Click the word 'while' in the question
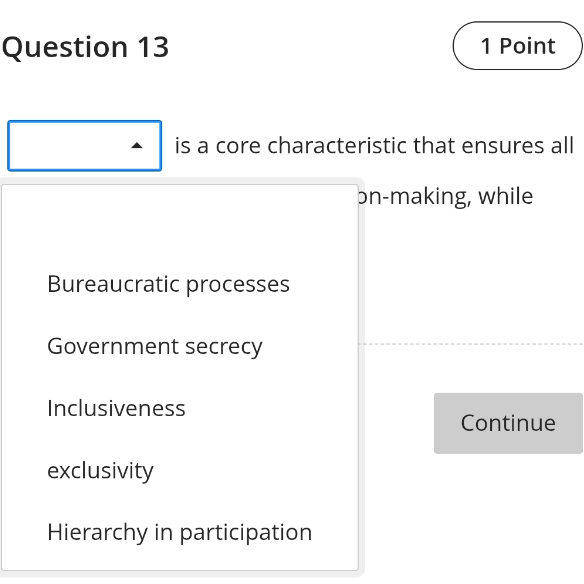 [505, 196]
